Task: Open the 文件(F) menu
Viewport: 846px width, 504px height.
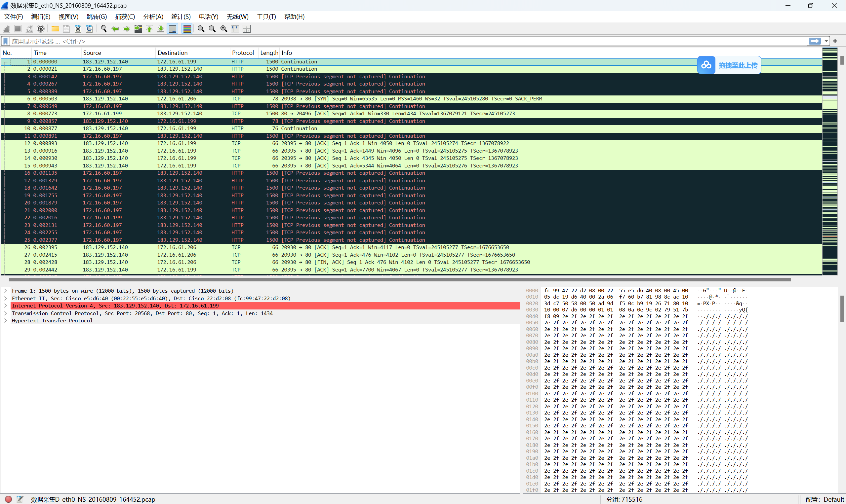Action: pos(13,17)
